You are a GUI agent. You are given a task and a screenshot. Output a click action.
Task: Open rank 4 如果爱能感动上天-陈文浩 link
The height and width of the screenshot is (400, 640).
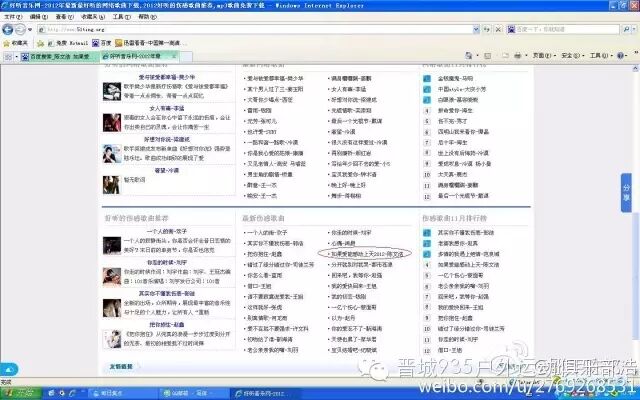tap(469, 264)
